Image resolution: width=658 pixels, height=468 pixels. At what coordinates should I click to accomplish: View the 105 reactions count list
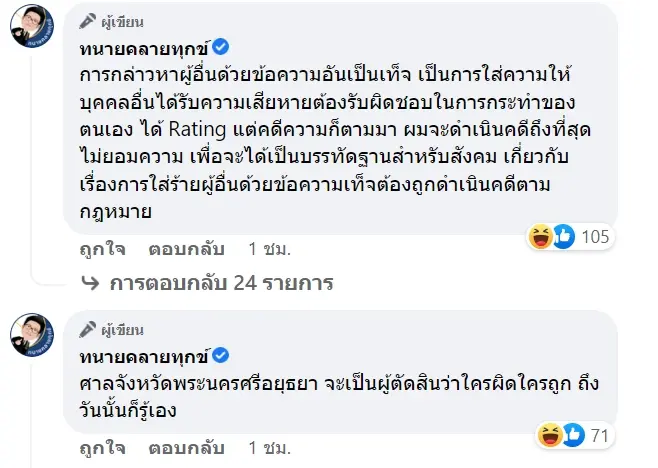[594, 236]
